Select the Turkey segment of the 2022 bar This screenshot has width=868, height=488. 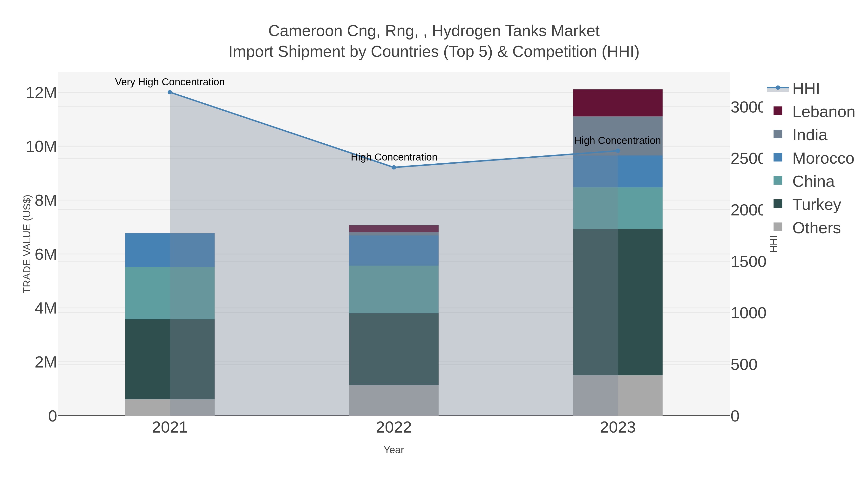(x=393, y=349)
